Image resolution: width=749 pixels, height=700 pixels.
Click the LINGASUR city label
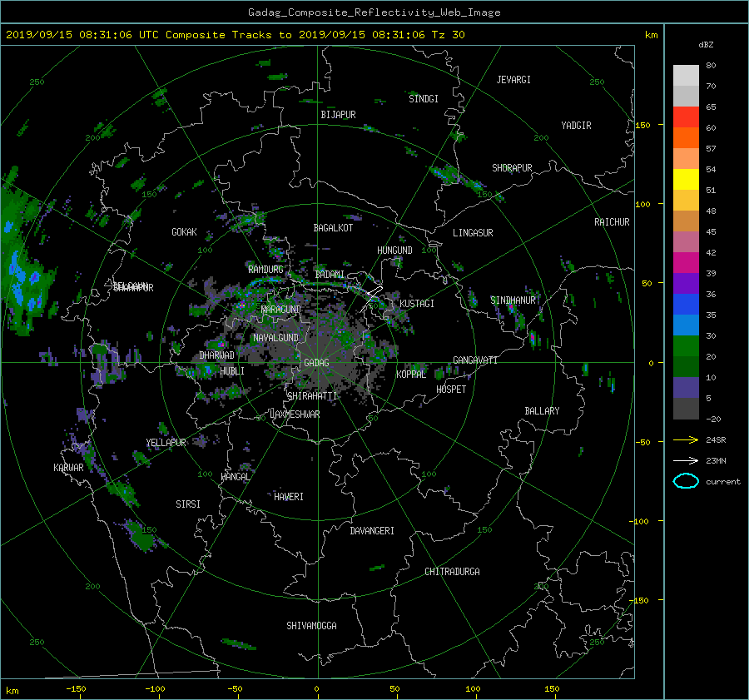click(x=473, y=233)
